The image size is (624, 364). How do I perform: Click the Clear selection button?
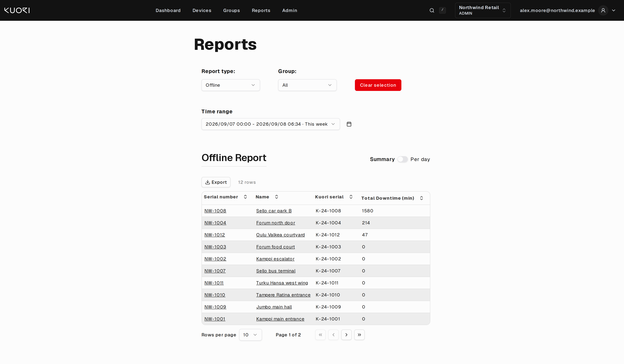tap(378, 85)
